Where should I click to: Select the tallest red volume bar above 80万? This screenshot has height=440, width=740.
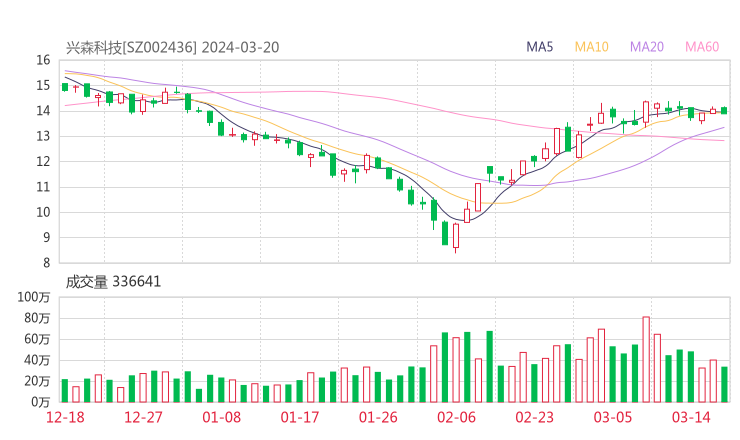point(646,359)
